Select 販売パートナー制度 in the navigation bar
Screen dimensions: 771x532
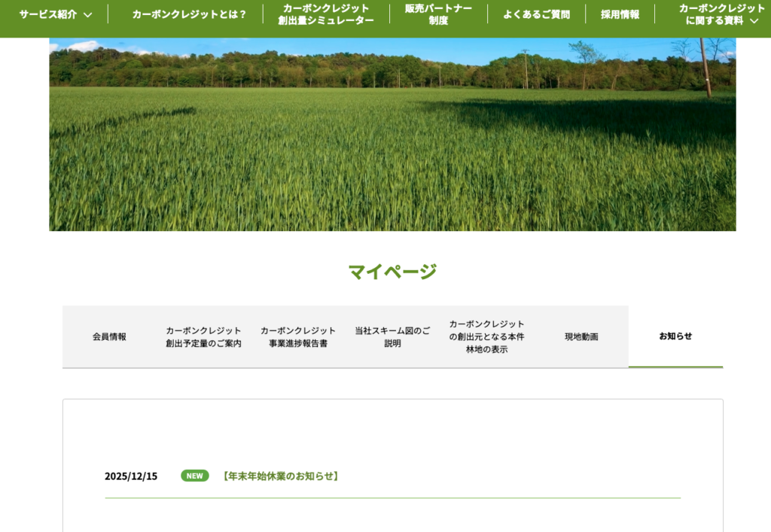438,14
